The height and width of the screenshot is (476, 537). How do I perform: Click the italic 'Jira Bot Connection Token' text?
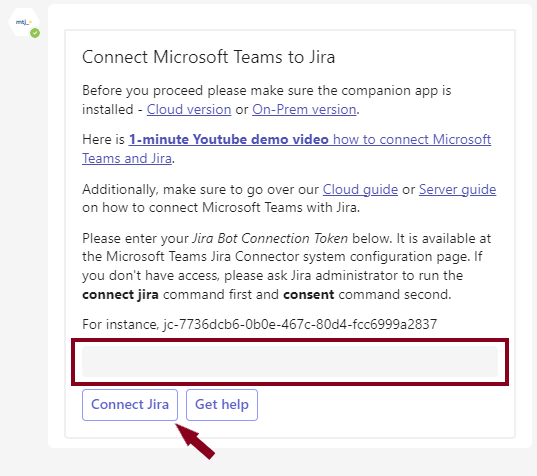[x=270, y=238]
